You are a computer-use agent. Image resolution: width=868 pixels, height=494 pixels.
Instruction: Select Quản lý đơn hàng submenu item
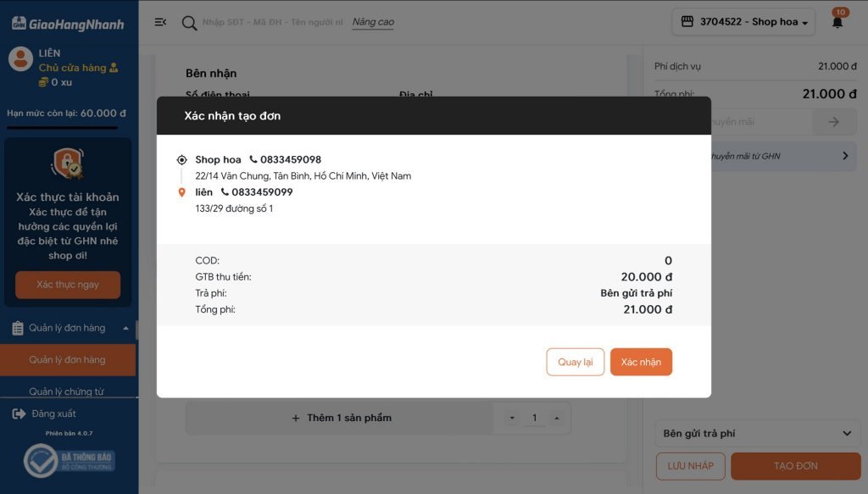(x=68, y=360)
